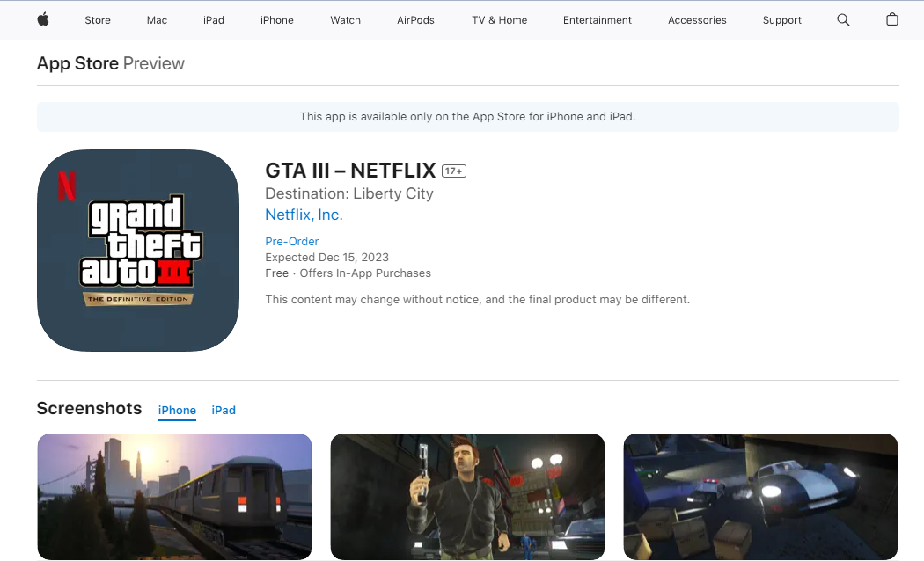Click the Free · Offers In-App Purchases text
Viewport: 924px width, 561px height.
click(x=348, y=273)
